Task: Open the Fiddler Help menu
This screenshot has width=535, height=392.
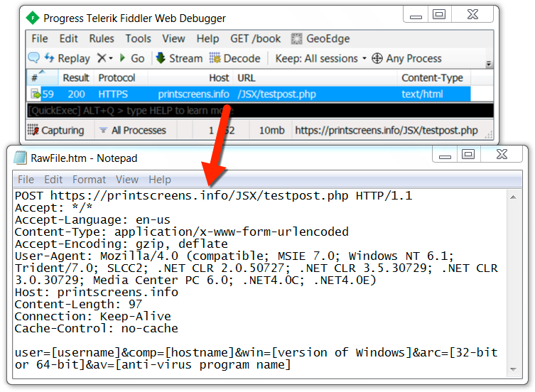Action: point(207,38)
